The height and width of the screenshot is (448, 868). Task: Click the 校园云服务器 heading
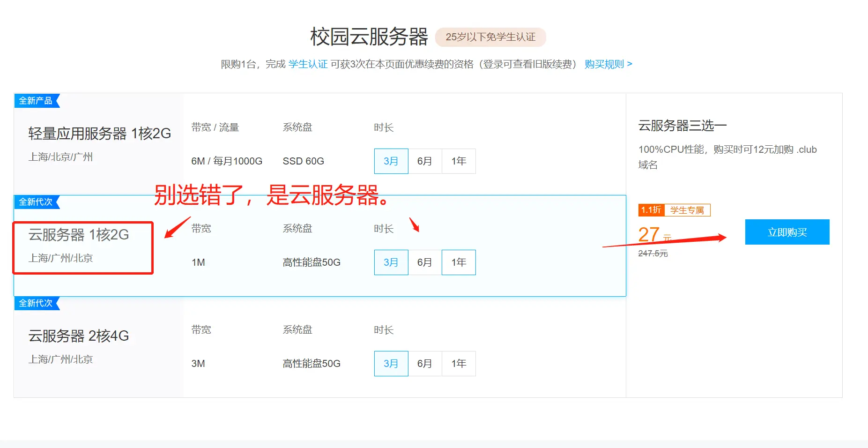point(369,37)
